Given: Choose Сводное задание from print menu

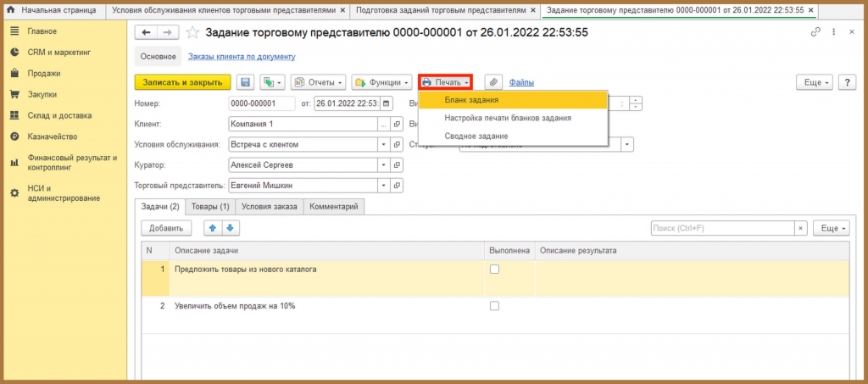Looking at the screenshot, I should 513,136.
